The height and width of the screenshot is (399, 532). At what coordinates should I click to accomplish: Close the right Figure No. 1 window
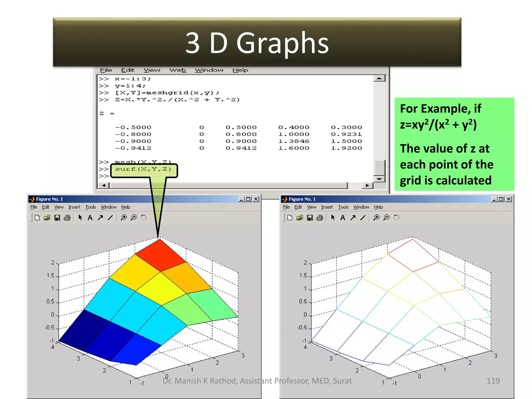(x=509, y=199)
